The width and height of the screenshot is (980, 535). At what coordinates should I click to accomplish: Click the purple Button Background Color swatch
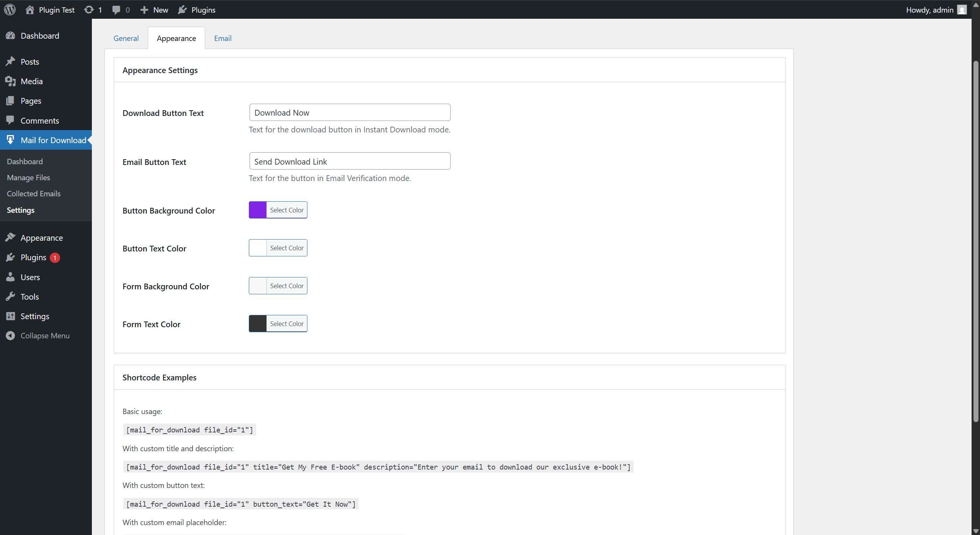pyautogui.click(x=258, y=210)
